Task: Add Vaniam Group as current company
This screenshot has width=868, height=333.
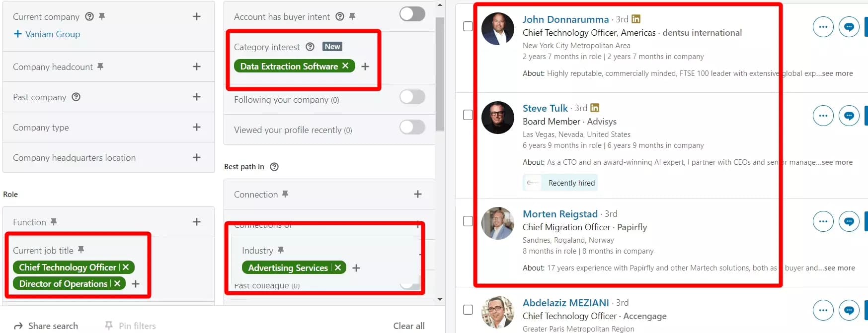Action: 47,34
